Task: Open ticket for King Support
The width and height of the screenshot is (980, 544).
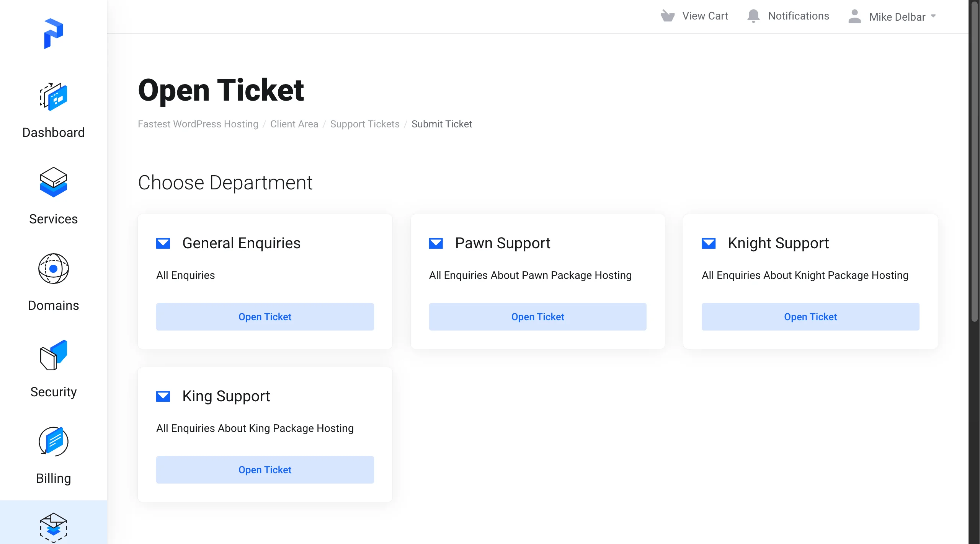Action: coord(265,470)
